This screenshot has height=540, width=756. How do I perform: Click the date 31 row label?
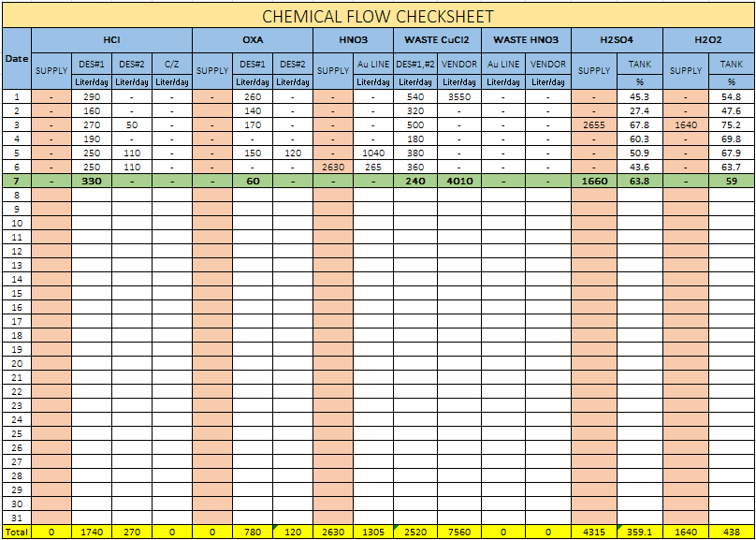(17, 518)
